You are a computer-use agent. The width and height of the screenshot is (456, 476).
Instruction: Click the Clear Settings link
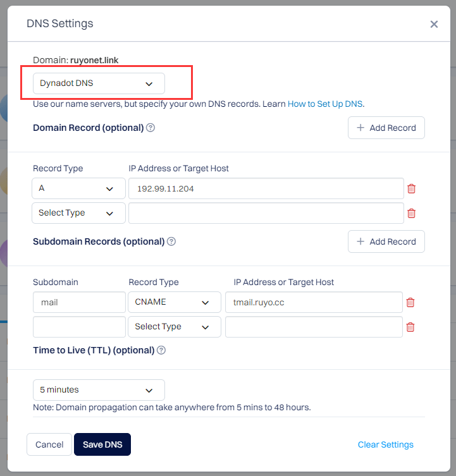tap(386, 445)
